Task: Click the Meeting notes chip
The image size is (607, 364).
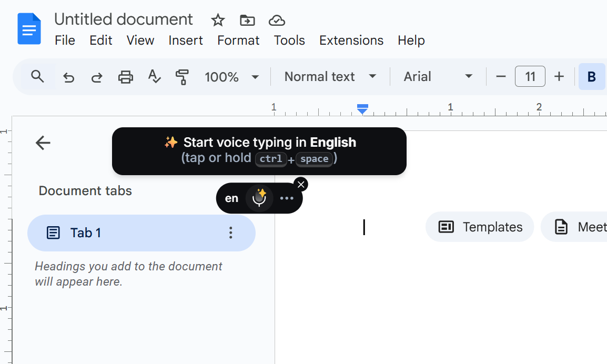Action: [x=574, y=227]
